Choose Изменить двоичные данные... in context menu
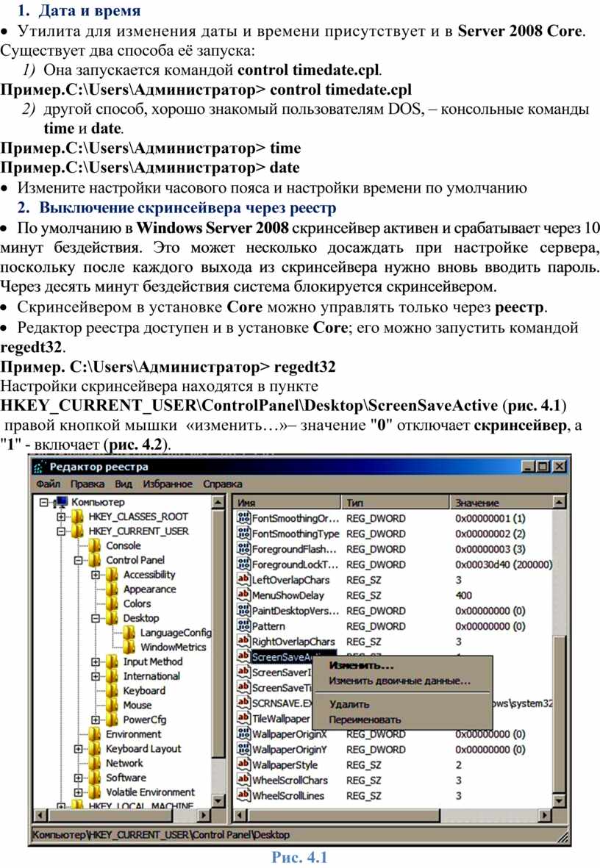 coord(400,681)
